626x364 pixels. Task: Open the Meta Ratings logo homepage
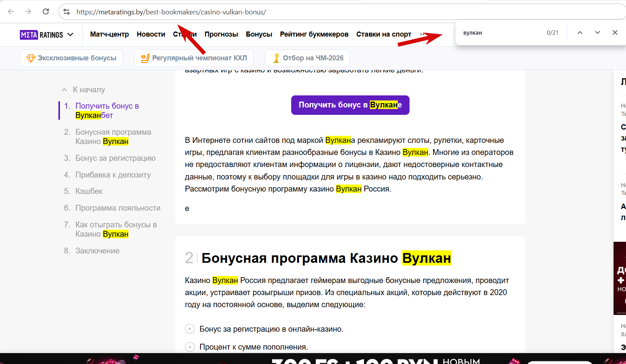41,35
